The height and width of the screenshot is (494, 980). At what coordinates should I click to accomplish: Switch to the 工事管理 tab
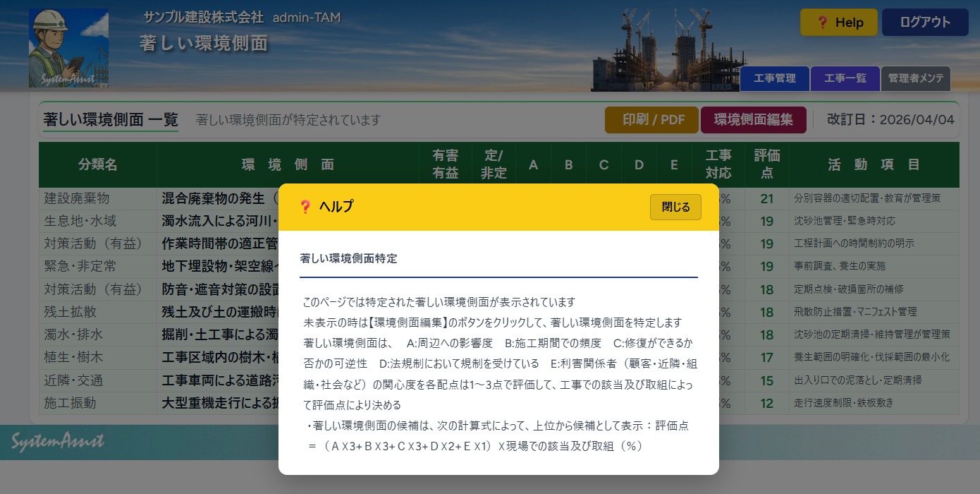774,79
